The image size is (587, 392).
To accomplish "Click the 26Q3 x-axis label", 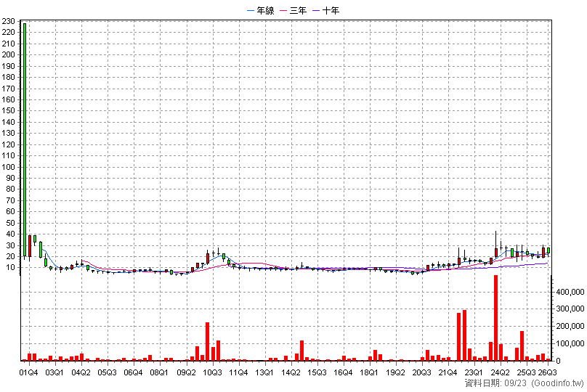I will [547, 372].
